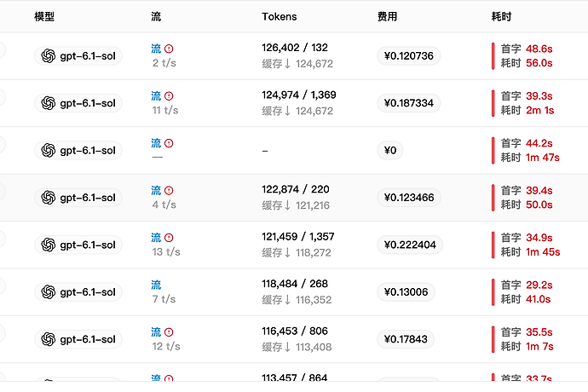Click the 流 label above 2 t/s
This screenshot has width=588, height=392.
tap(156, 49)
